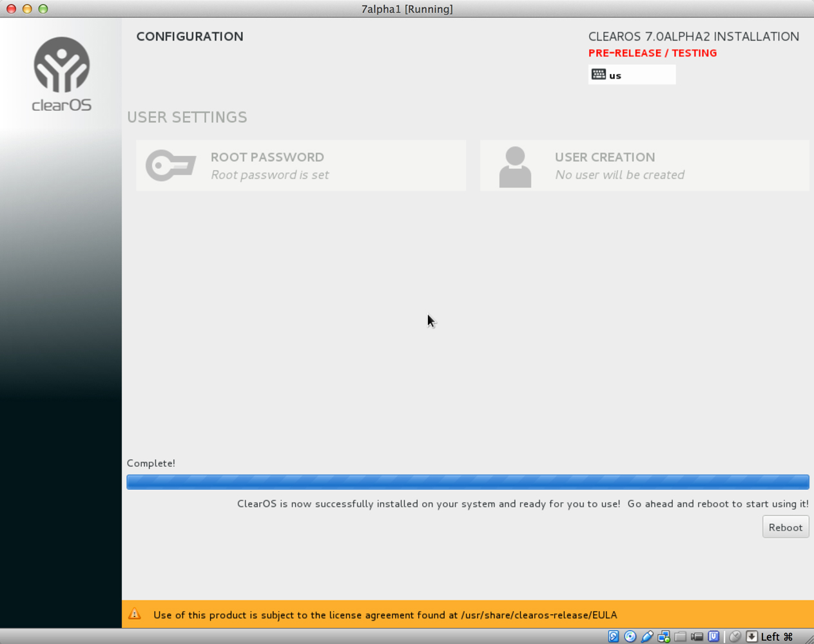Image resolution: width=814 pixels, height=644 pixels.
Task: Maximize the VM window with green button
Action: click(43, 9)
